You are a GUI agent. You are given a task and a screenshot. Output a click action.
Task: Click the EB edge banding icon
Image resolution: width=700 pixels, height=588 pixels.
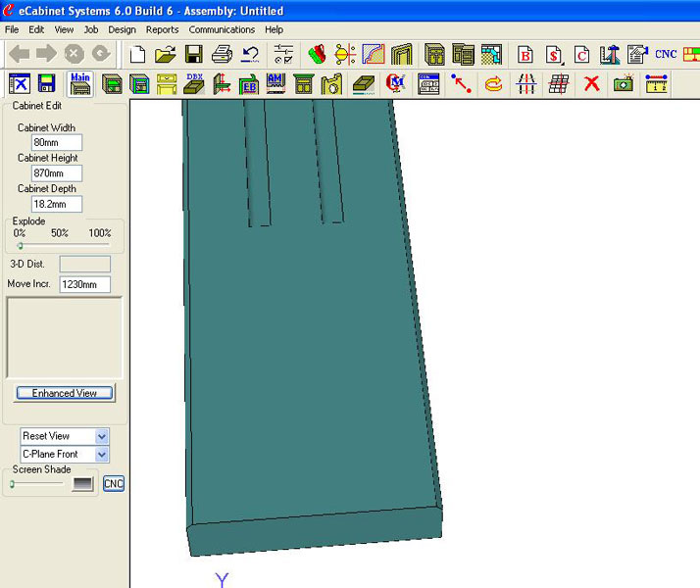tap(250, 84)
